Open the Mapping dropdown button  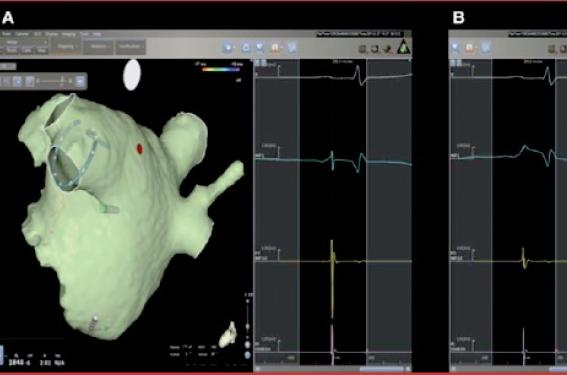point(65,47)
